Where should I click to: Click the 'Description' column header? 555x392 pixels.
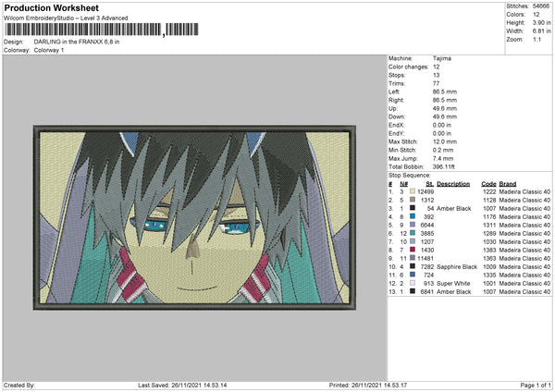coord(453,184)
